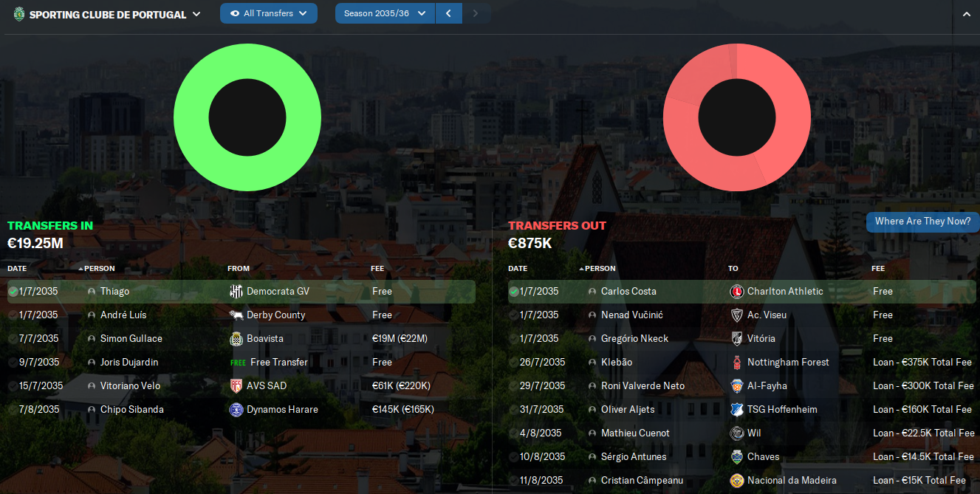
Task: Click the Al-Fayha club badge
Action: point(736,386)
